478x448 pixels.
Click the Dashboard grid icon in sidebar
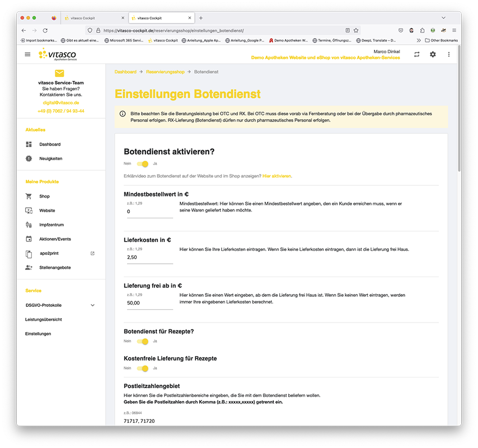pyautogui.click(x=29, y=144)
